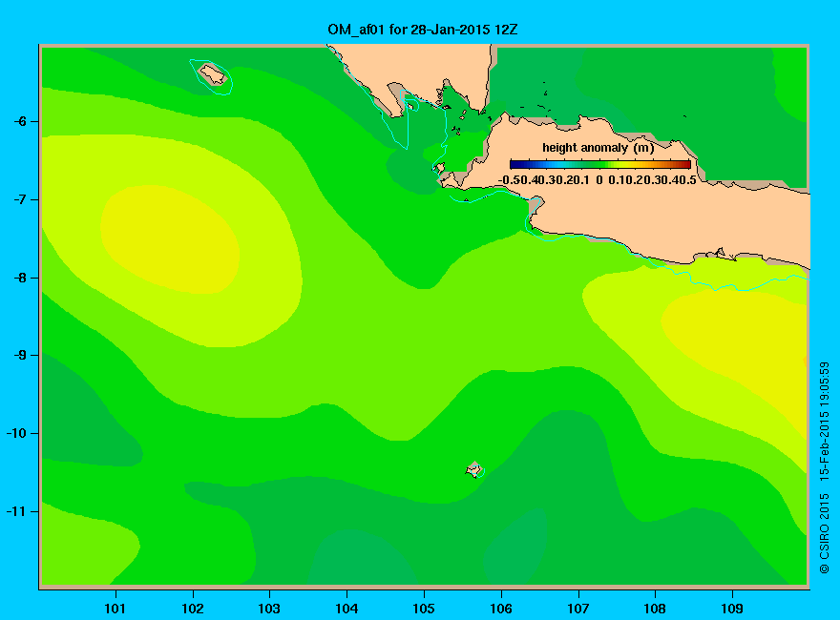Click the '103' longitude axis label

[269, 609]
